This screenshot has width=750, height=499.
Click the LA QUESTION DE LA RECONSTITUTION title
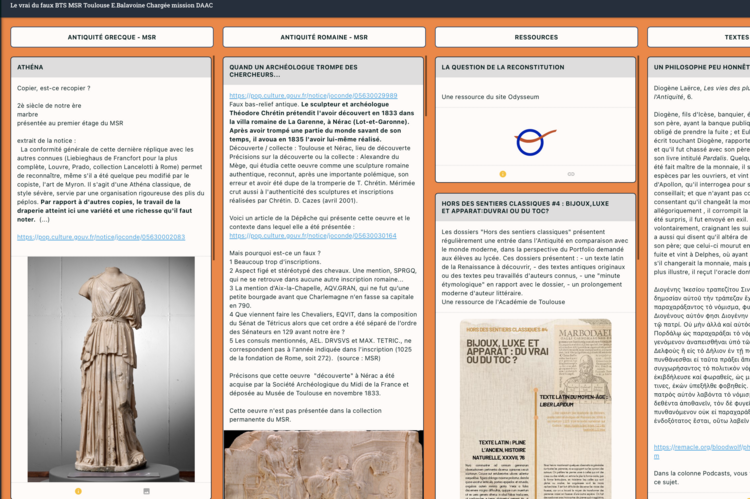coord(503,67)
